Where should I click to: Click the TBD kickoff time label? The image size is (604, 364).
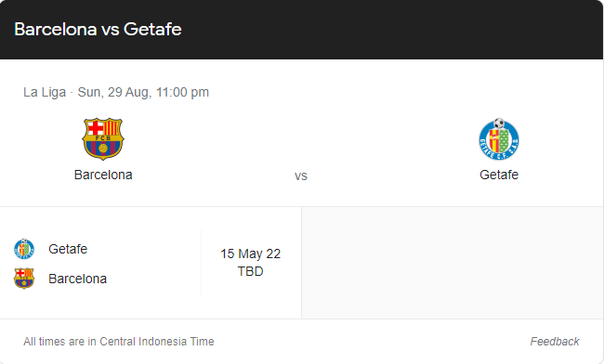(250, 271)
